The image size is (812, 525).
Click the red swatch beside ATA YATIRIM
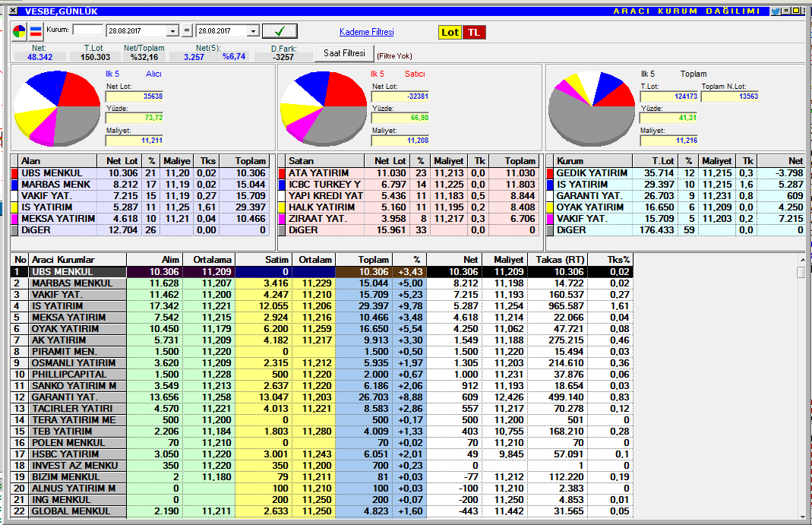pos(283,173)
